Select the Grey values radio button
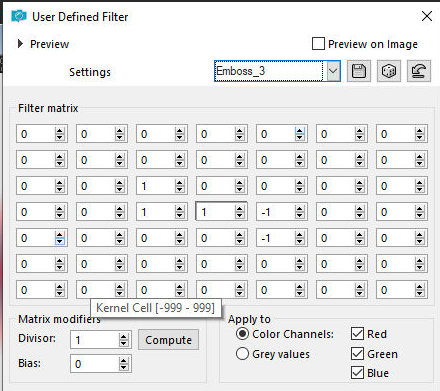This screenshot has height=391, width=440. [242, 354]
